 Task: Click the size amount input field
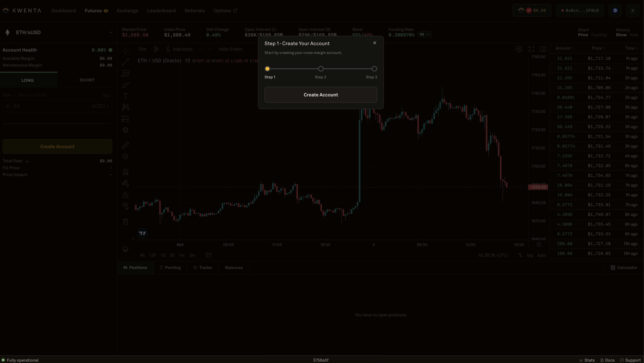(x=48, y=106)
